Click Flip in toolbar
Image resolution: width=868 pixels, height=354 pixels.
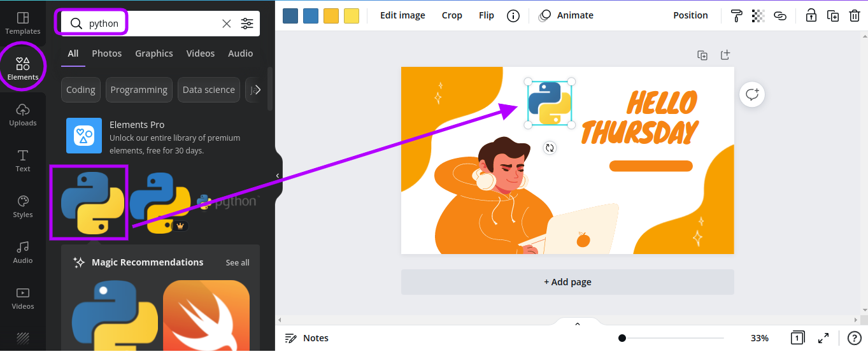[x=487, y=15]
